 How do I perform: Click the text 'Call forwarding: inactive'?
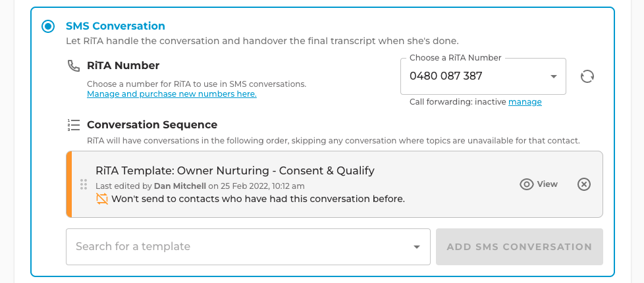[458, 102]
